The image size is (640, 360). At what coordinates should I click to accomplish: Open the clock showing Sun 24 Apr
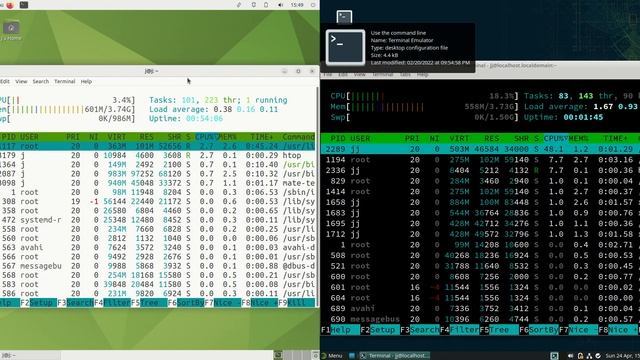pyautogui.click(x=622, y=356)
